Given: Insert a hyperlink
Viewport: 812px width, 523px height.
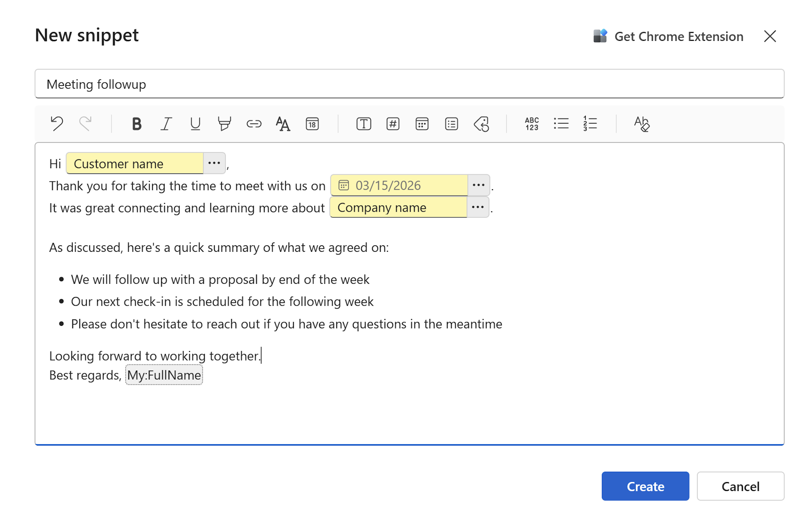Looking at the screenshot, I should pos(254,124).
